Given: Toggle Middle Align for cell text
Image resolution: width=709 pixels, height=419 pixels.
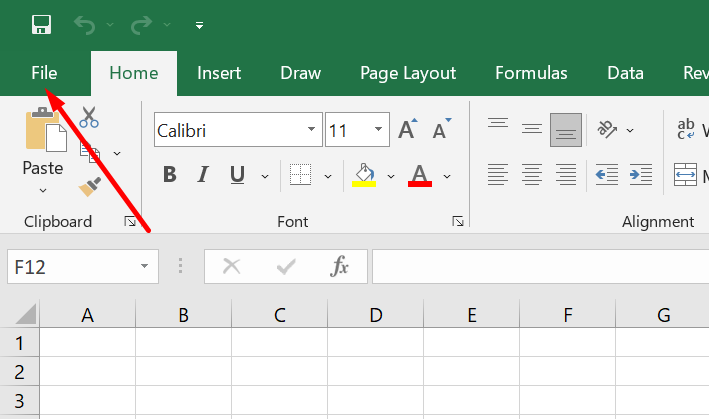Looking at the screenshot, I should pos(532,130).
